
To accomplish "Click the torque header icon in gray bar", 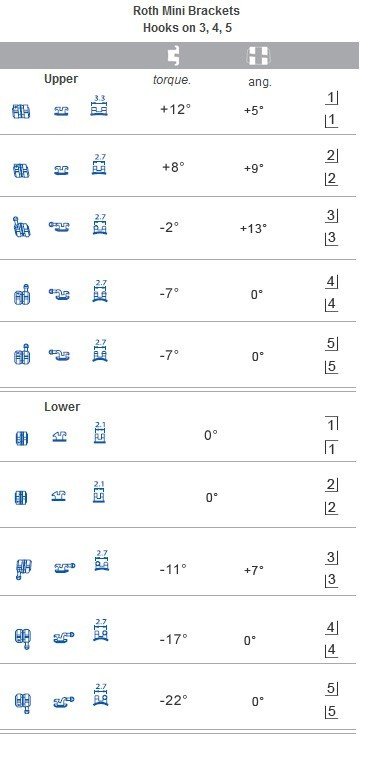I will (x=173, y=56).
